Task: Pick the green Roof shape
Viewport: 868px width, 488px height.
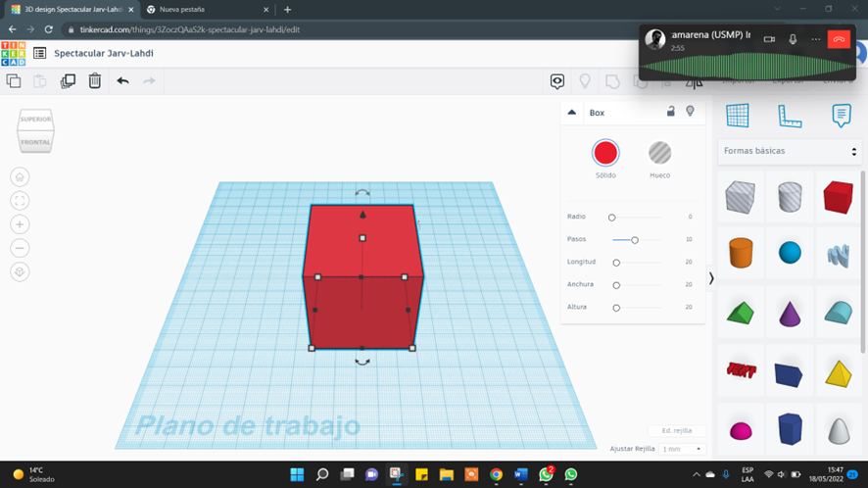Action: (741, 313)
